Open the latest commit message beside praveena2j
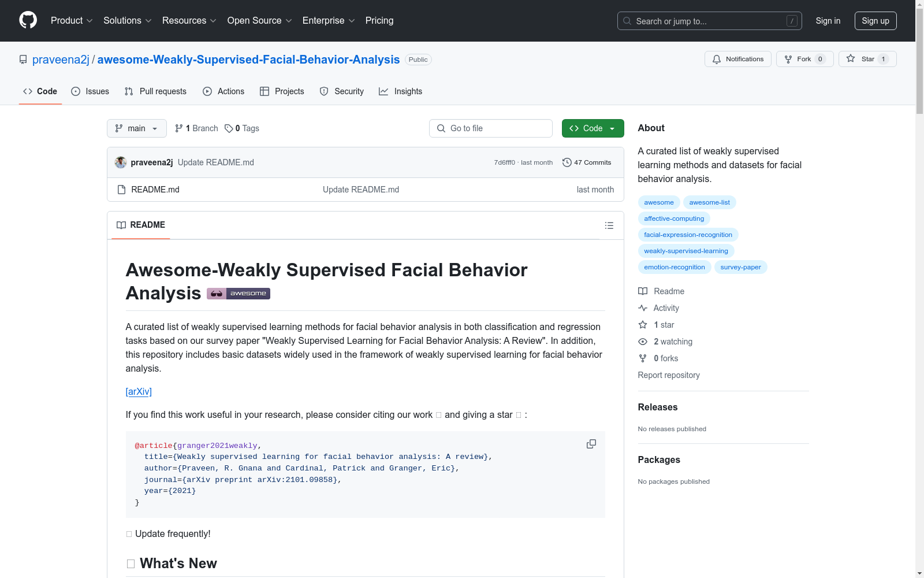 point(216,162)
